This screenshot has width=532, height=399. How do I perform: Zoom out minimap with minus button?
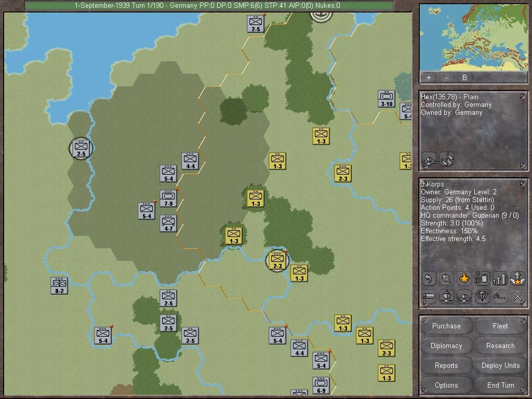click(446, 78)
